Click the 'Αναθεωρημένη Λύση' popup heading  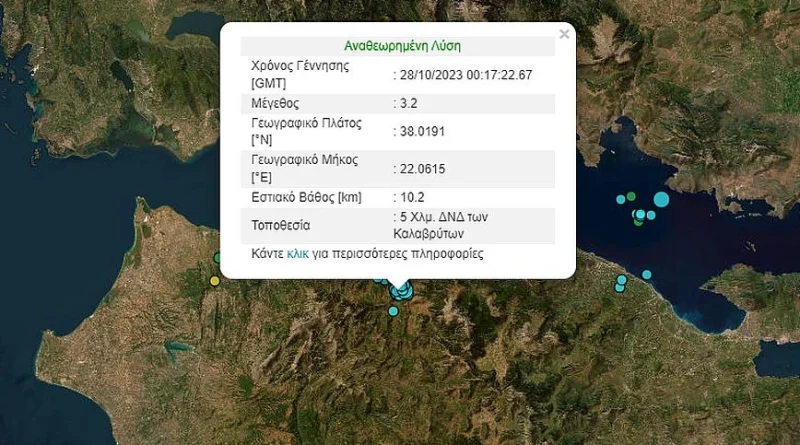tap(402, 46)
